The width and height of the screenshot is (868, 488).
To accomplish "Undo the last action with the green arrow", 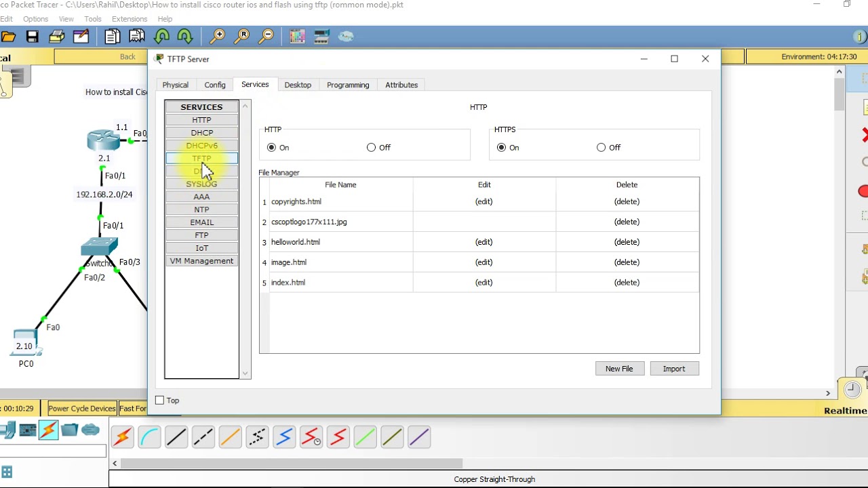I will pyautogui.click(x=161, y=37).
